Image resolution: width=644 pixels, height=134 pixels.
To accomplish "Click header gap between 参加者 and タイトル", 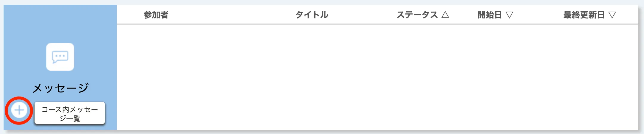I will pos(232,15).
